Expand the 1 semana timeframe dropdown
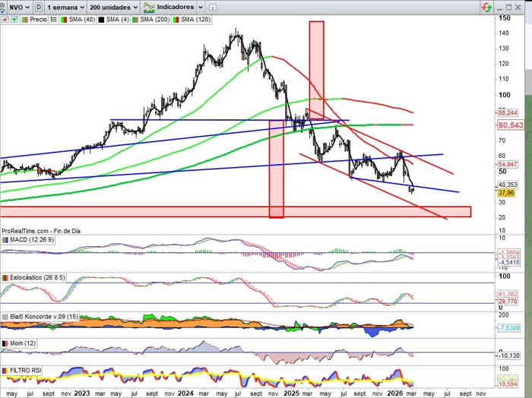The height and width of the screenshot is (398, 532). 65,6
